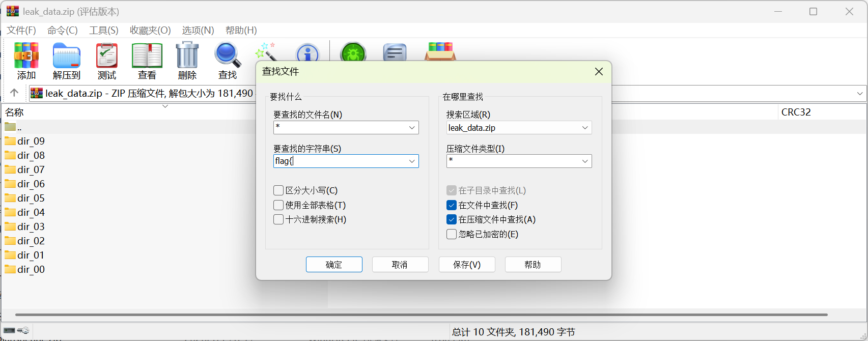868x341 pixels.
Task: Check ignore encrypted (忽略已加密的) option
Action: coord(452,234)
